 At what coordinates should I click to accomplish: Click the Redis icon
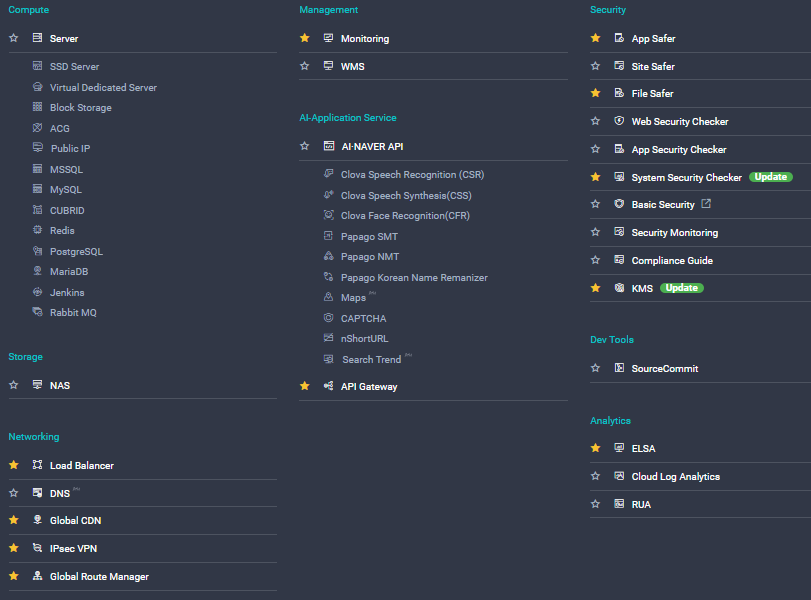point(37,230)
